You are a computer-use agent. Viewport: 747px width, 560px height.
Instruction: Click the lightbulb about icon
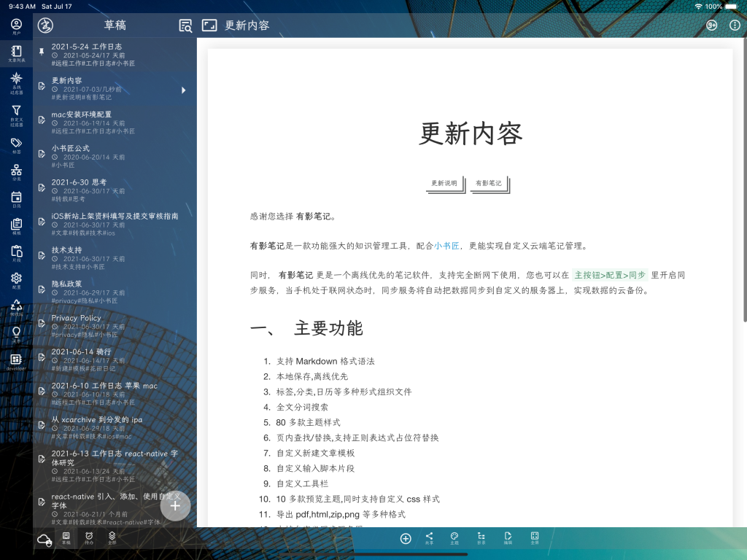pyautogui.click(x=16, y=334)
